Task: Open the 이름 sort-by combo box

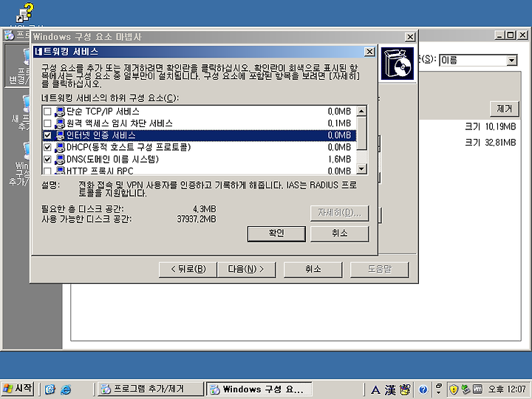Action: [x=478, y=61]
